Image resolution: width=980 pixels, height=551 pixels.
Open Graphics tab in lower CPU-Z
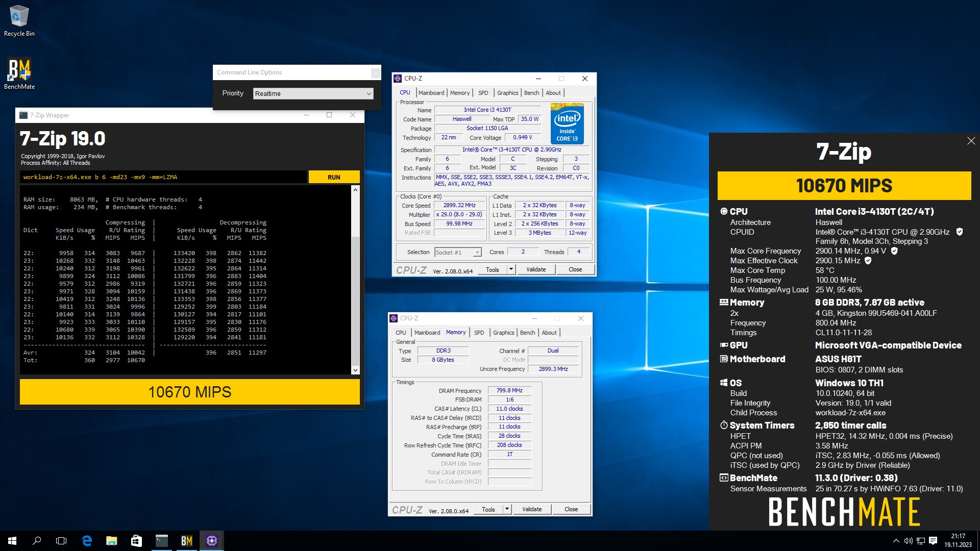point(503,333)
